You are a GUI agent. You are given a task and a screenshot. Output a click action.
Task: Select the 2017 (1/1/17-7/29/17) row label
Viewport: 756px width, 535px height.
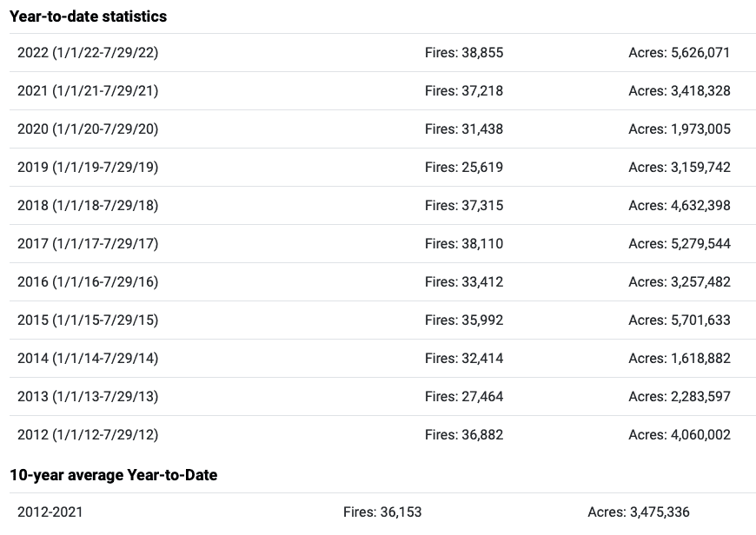(x=88, y=243)
